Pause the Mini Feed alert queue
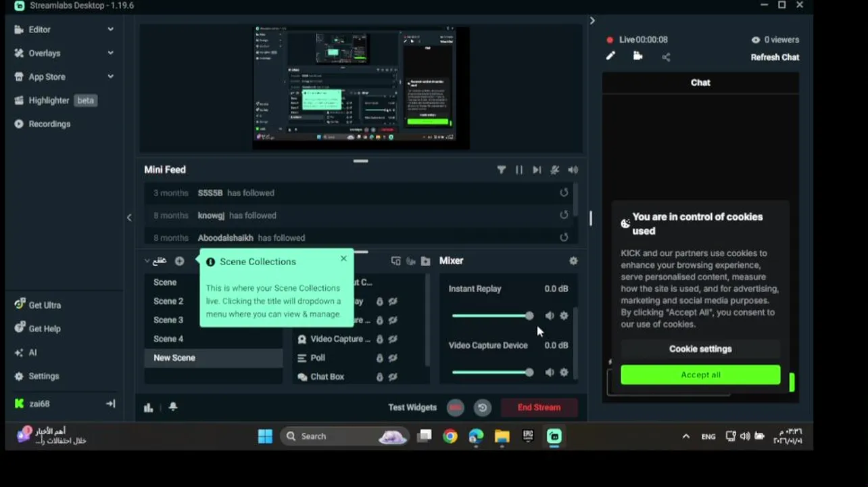This screenshot has width=868, height=487. [519, 170]
